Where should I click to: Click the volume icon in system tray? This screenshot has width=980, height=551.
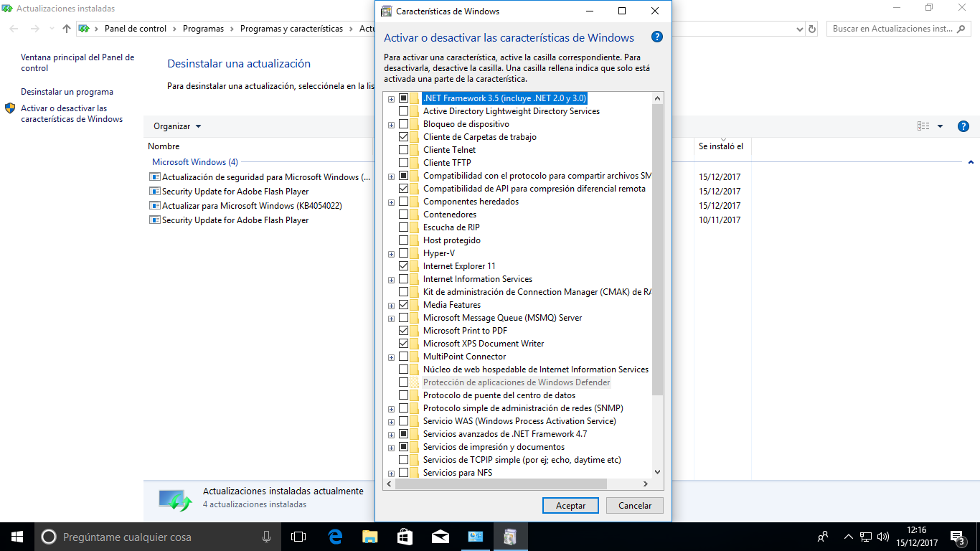pos(883,537)
